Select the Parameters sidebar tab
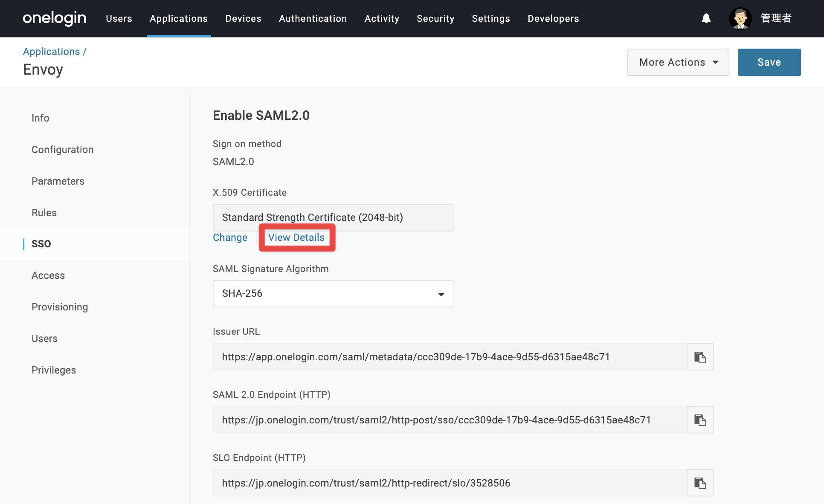The height and width of the screenshot is (504, 824). (x=58, y=181)
